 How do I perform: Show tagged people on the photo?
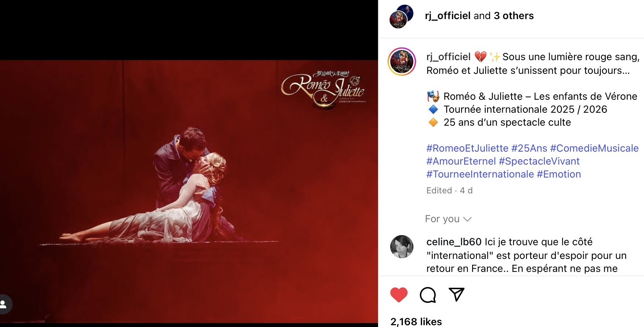4,304
